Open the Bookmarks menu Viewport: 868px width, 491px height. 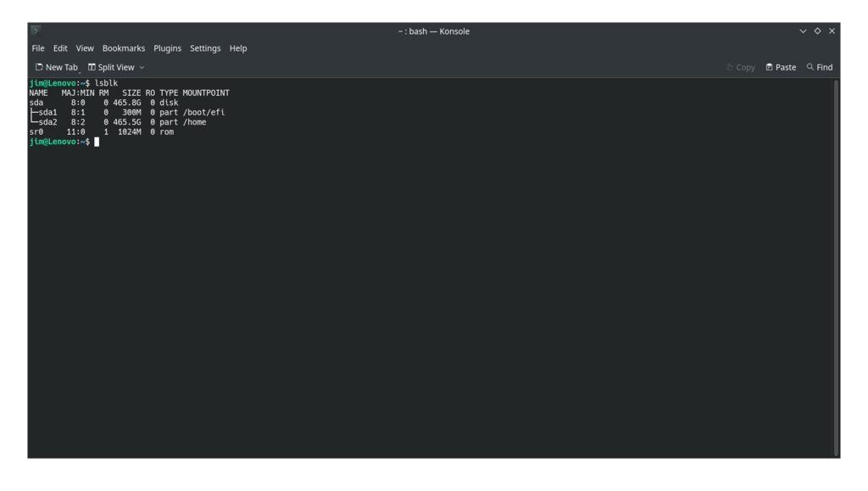coord(124,48)
